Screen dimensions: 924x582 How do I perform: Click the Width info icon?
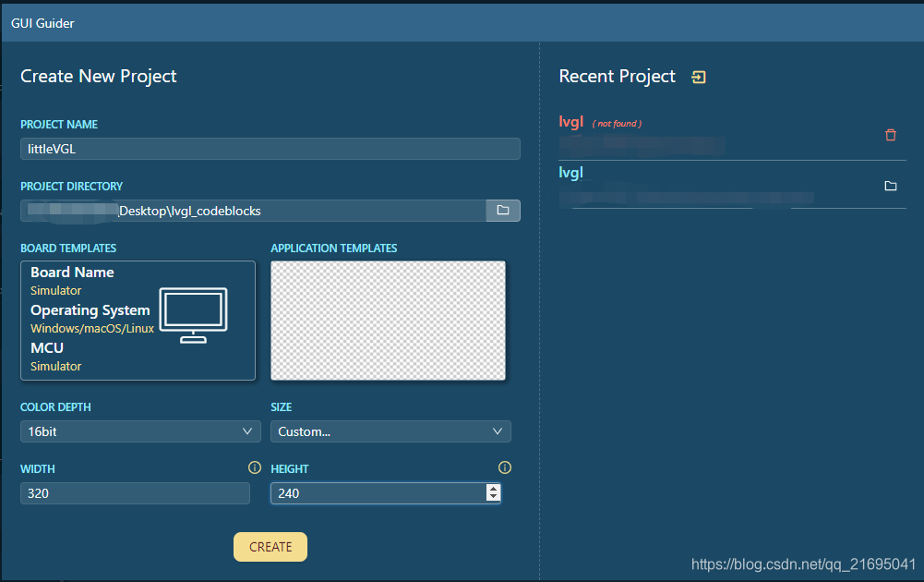[x=255, y=467]
